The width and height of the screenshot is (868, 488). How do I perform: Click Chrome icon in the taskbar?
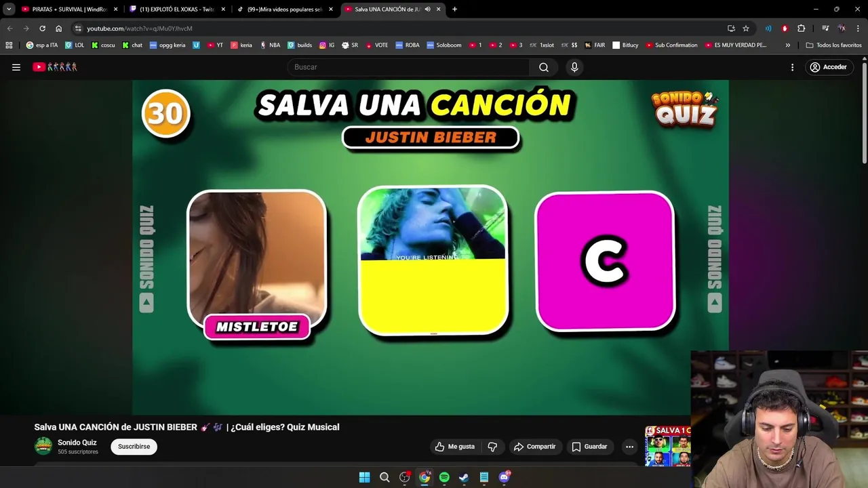click(425, 477)
